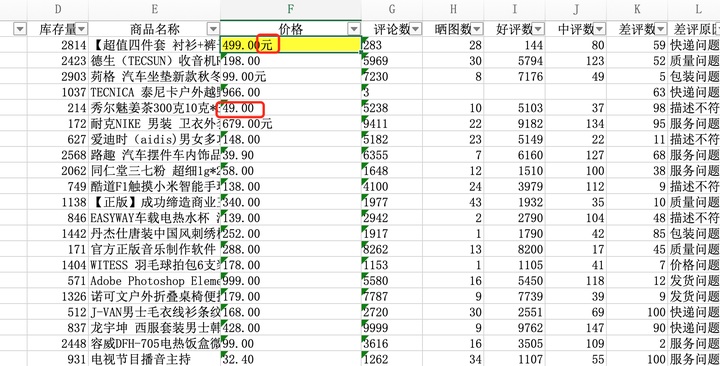The width and height of the screenshot is (720, 366).
Task: Click price cell 966.00
Action: 291,92
